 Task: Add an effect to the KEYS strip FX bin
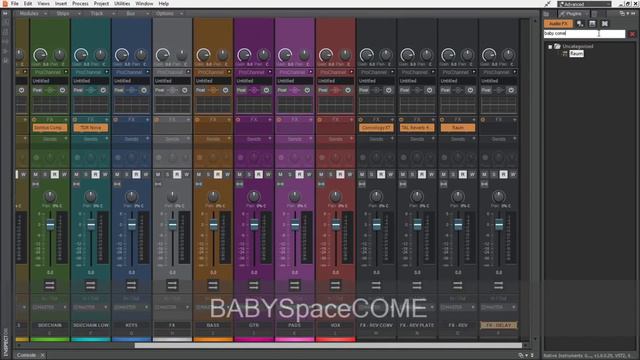[x=147, y=120]
